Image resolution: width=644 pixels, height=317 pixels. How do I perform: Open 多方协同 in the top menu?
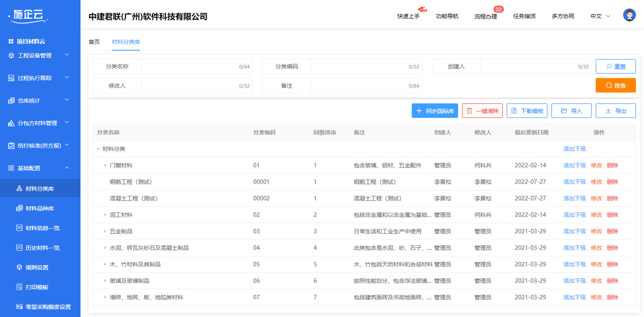563,16
